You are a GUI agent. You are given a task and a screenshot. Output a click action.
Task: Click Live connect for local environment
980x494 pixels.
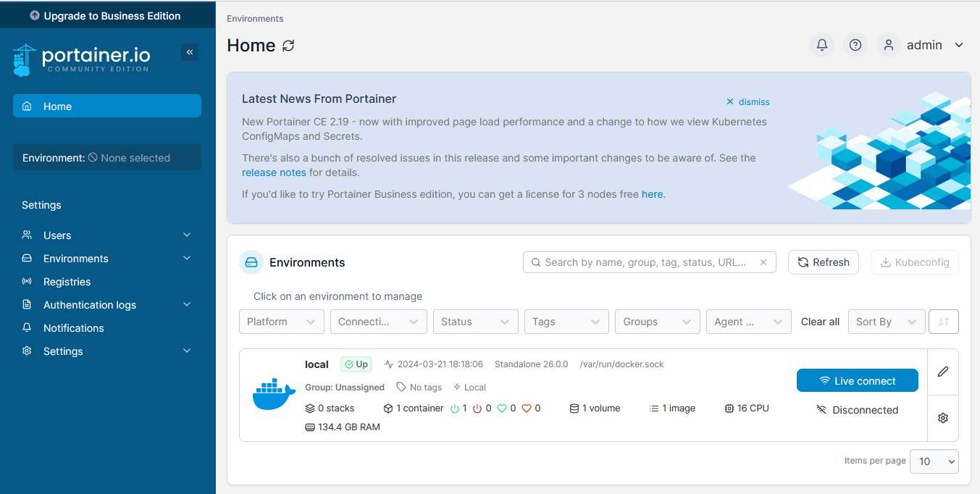(x=858, y=381)
